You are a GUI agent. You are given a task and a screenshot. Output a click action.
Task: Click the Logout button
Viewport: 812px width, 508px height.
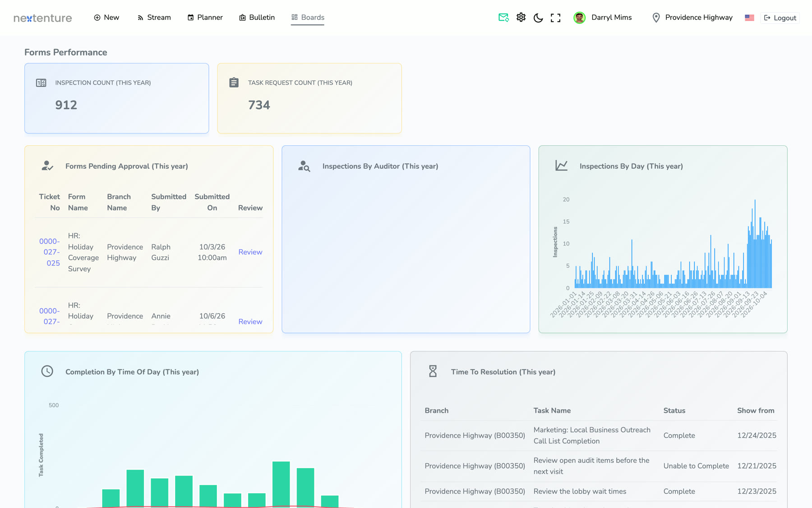tap(780, 18)
